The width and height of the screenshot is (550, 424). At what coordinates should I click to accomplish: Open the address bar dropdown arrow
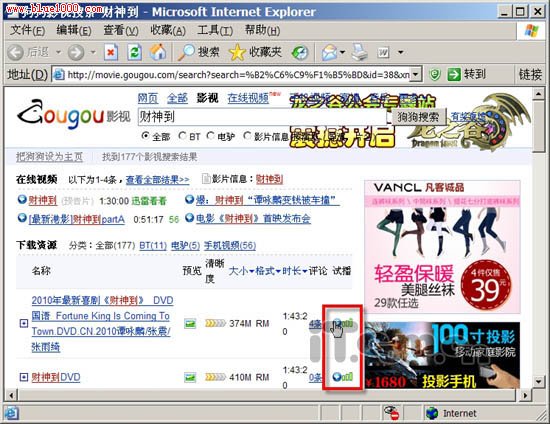(416, 74)
